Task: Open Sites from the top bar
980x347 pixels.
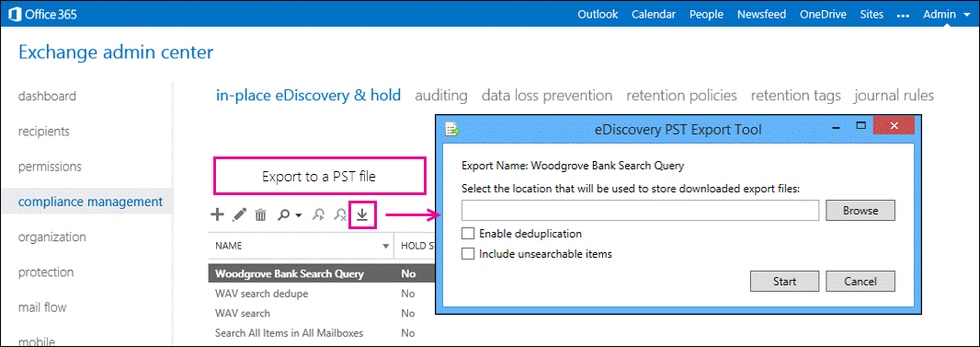Action: coord(872,14)
